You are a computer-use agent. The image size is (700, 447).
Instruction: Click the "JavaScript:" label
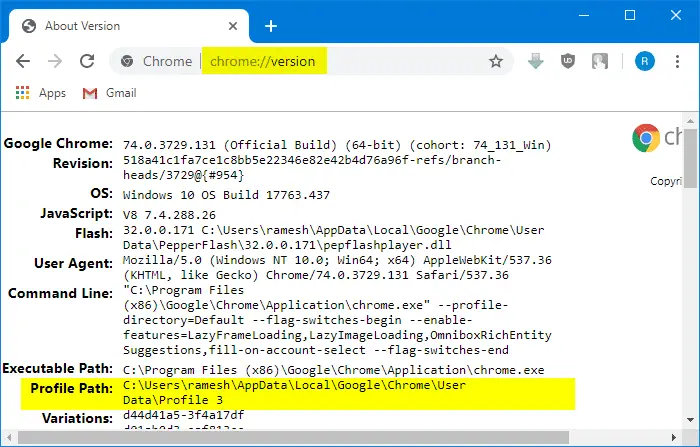[x=76, y=213]
